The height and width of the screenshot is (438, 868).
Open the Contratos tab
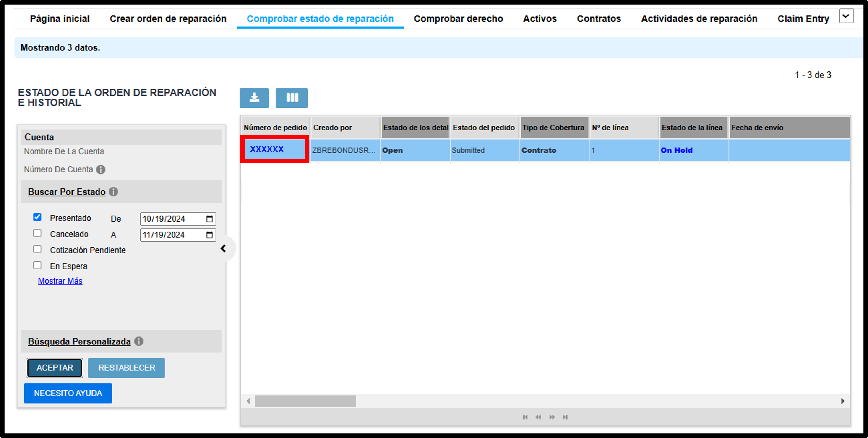coord(599,19)
